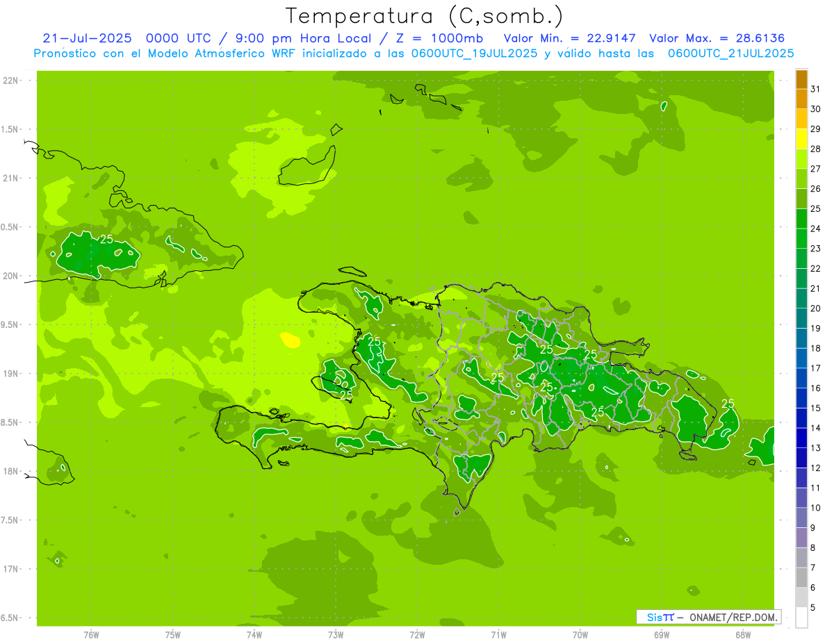834x644 pixels.
Task: Click the legend scale value '20'
Action: click(x=816, y=308)
